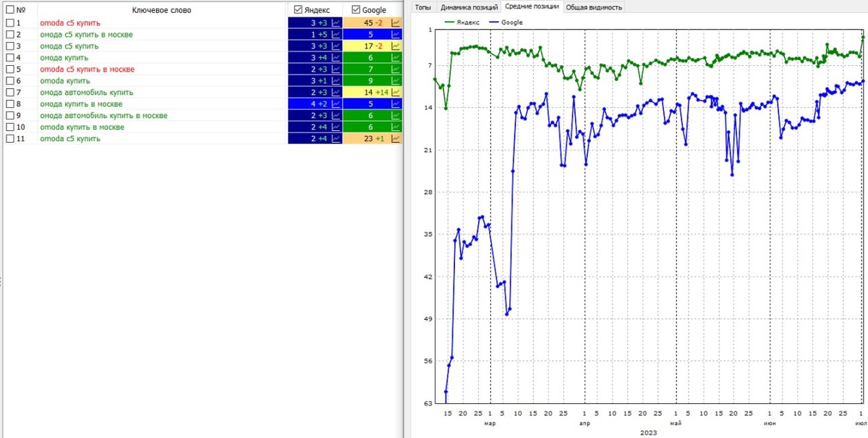The width and height of the screenshot is (868, 438).
Task: Select keyword 'omoda купить' in row 6
Action: point(64,81)
